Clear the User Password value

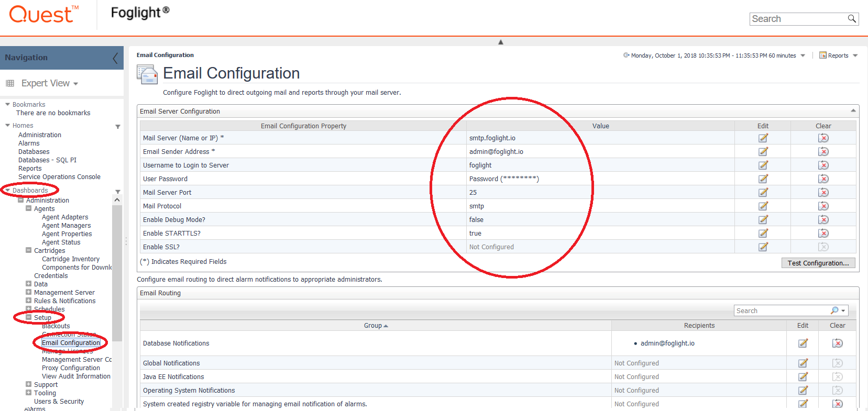tap(823, 179)
